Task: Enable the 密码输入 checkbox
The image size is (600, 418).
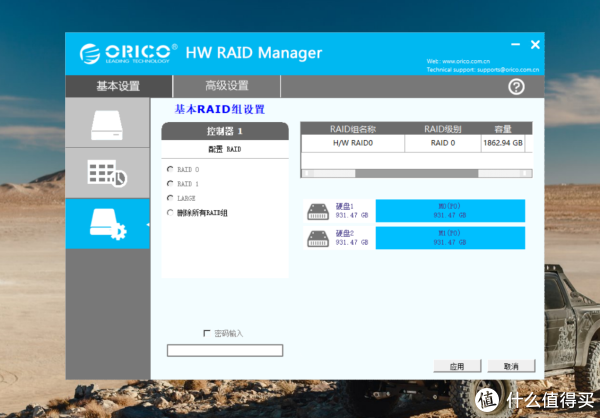Action: (x=207, y=333)
